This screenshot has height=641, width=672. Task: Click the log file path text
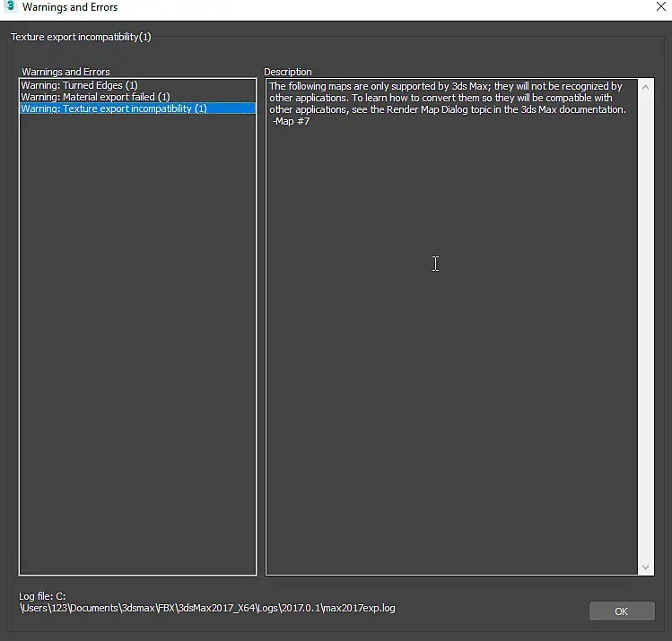point(207,602)
